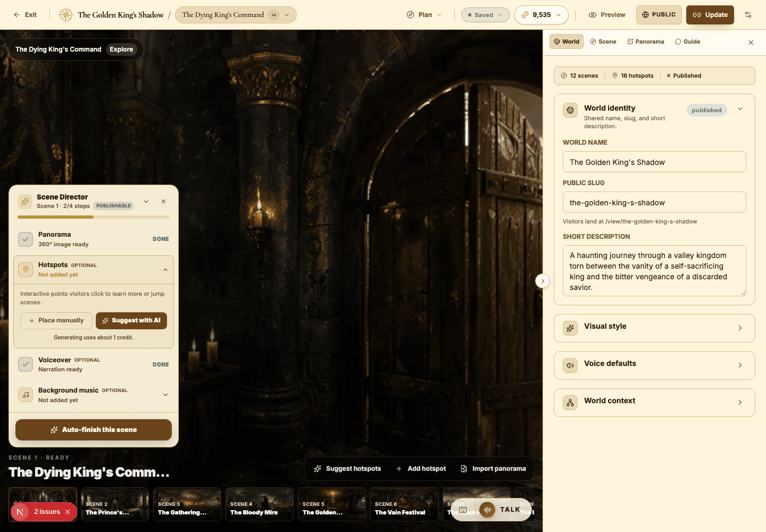Expand the Voice defaults section
The width and height of the screenshot is (766, 532).
pos(654,365)
